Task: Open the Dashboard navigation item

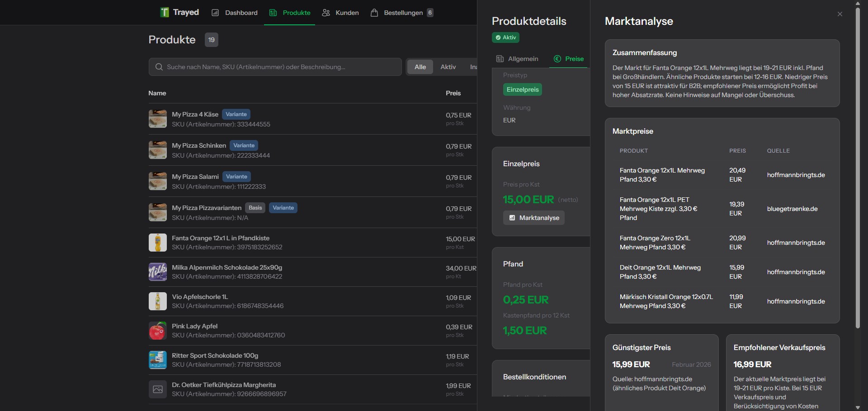Action: pyautogui.click(x=235, y=13)
